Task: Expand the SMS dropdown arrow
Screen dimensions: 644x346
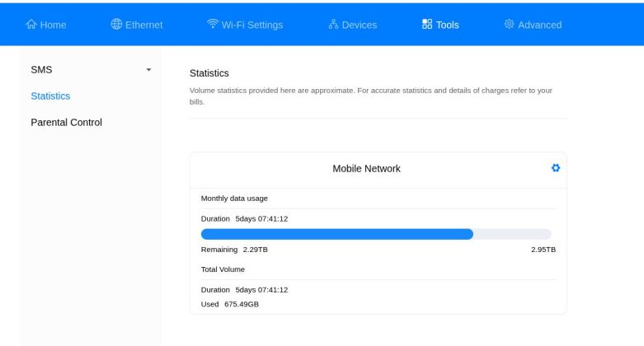Action: pyautogui.click(x=148, y=70)
